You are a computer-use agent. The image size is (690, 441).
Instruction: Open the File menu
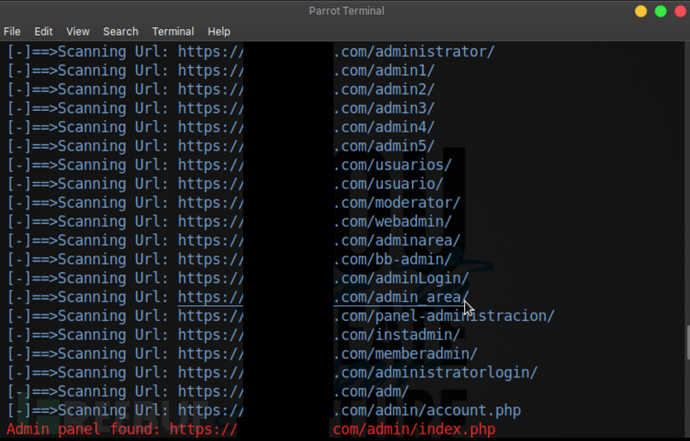[12, 31]
